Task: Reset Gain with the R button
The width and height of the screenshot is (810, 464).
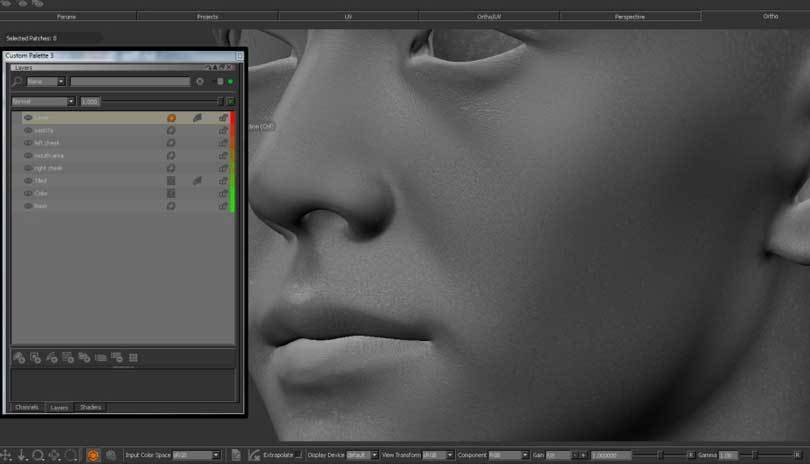Action: click(x=691, y=455)
